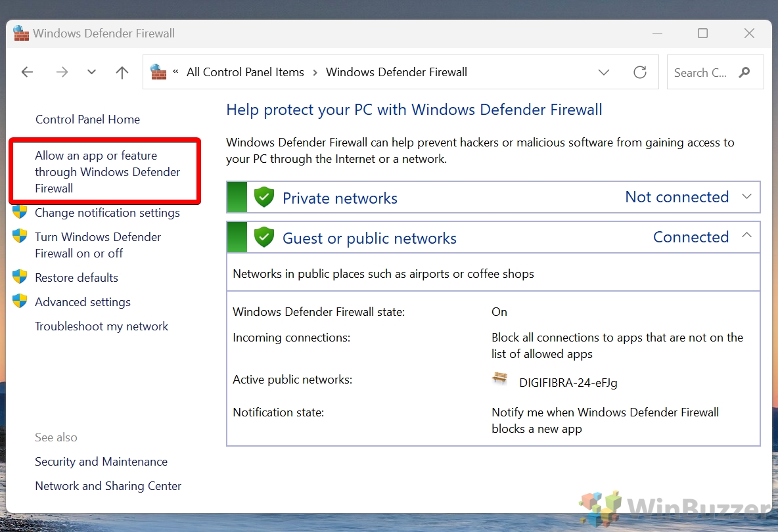Click the Connected status text
The height and width of the screenshot is (532, 778).
click(x=691, y=237)
